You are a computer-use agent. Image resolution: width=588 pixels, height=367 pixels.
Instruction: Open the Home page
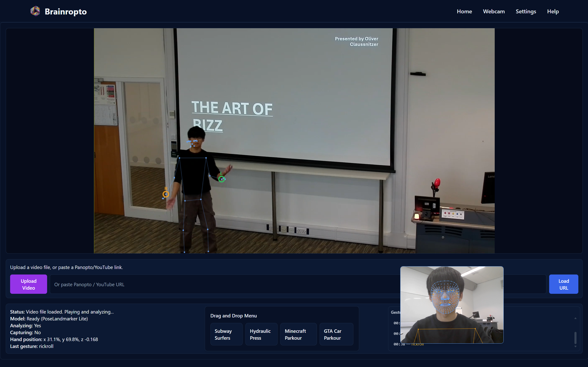pos(464,11)
